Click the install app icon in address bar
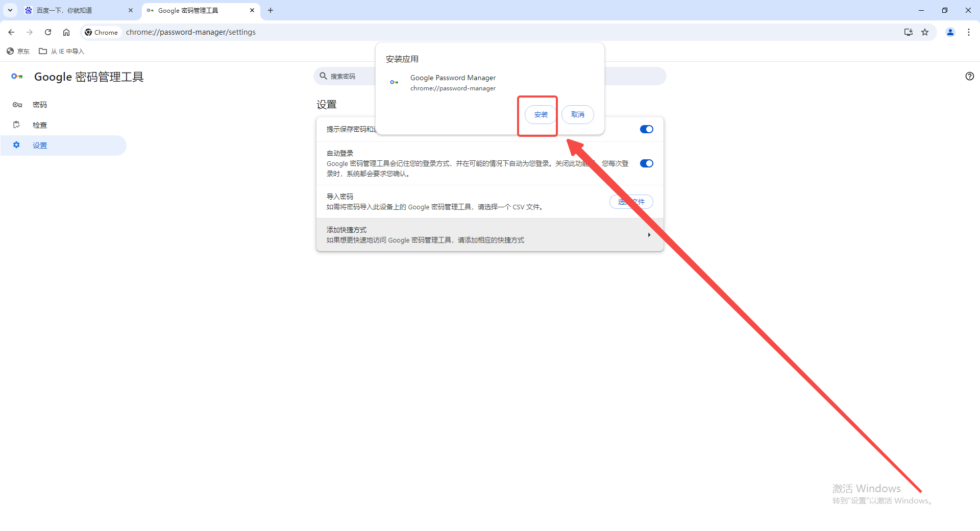 point(909,32)
